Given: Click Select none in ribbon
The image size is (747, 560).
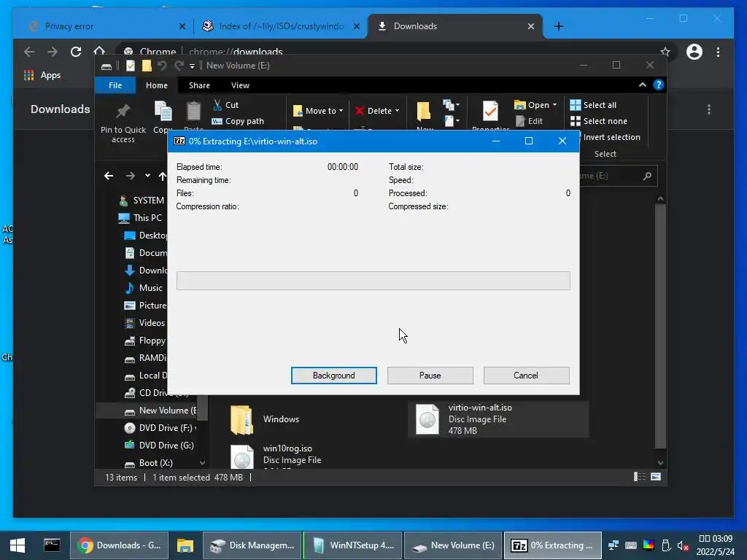Looking at the screenshot, I should click(599, 121).
